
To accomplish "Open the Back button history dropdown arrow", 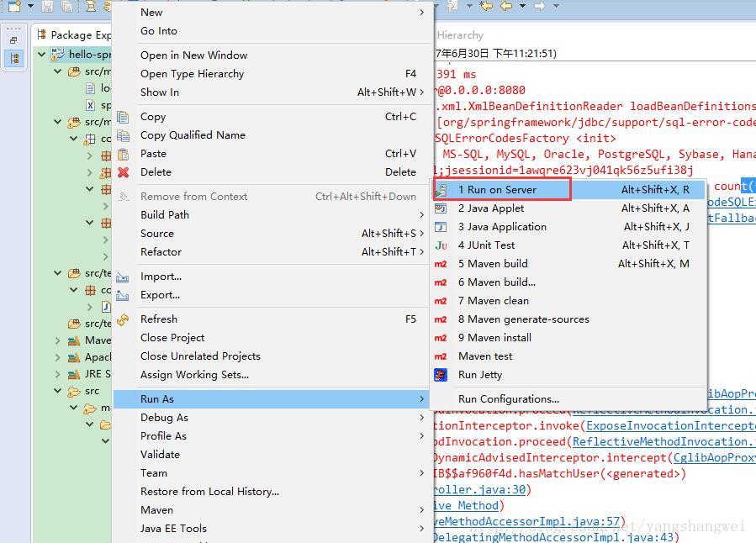I will [x=523, y=5].
